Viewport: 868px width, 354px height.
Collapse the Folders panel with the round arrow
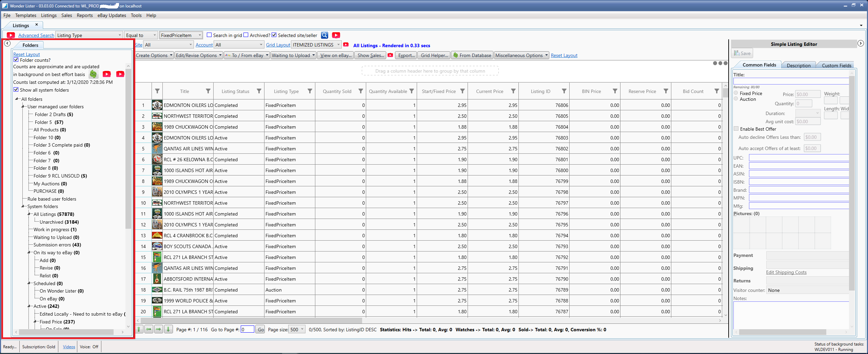[7, 43]
